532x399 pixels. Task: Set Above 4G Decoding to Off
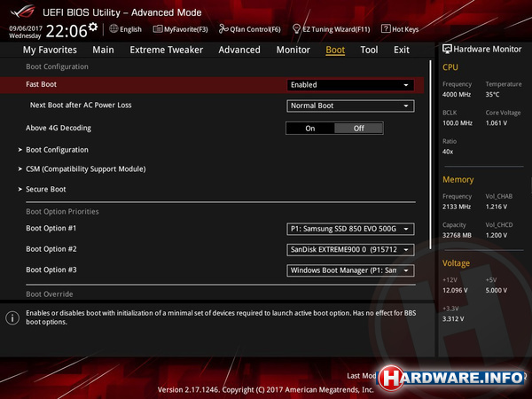point(359,129)
